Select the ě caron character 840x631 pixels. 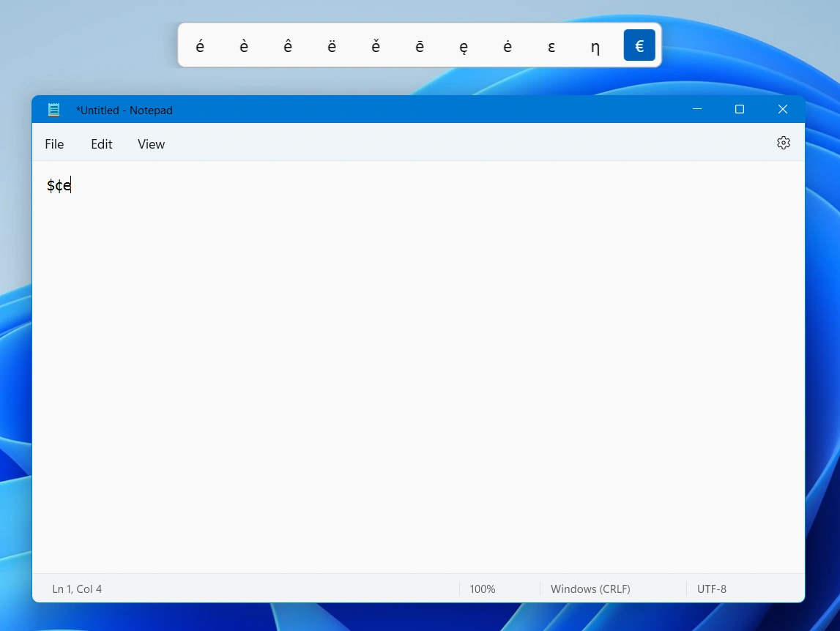(376, 45)
